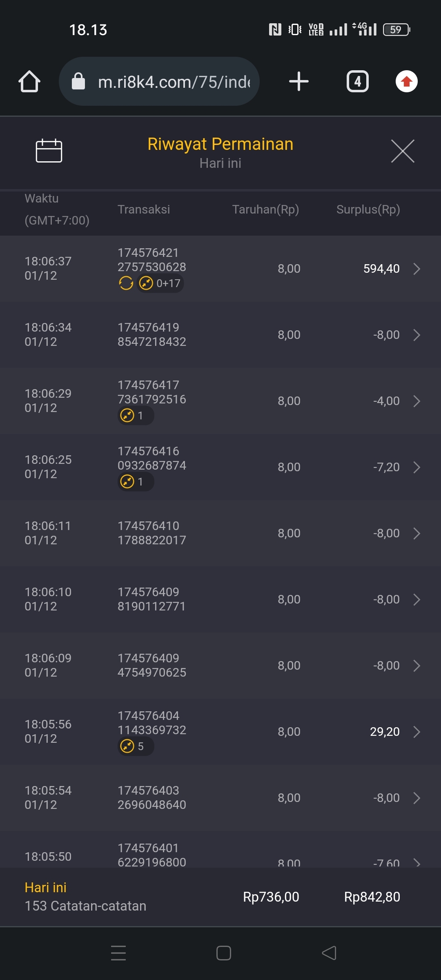Image resolution: width=441 pixels, height=980 pixels.
Task: Open a new browser tab
Action: coord(299,81)
